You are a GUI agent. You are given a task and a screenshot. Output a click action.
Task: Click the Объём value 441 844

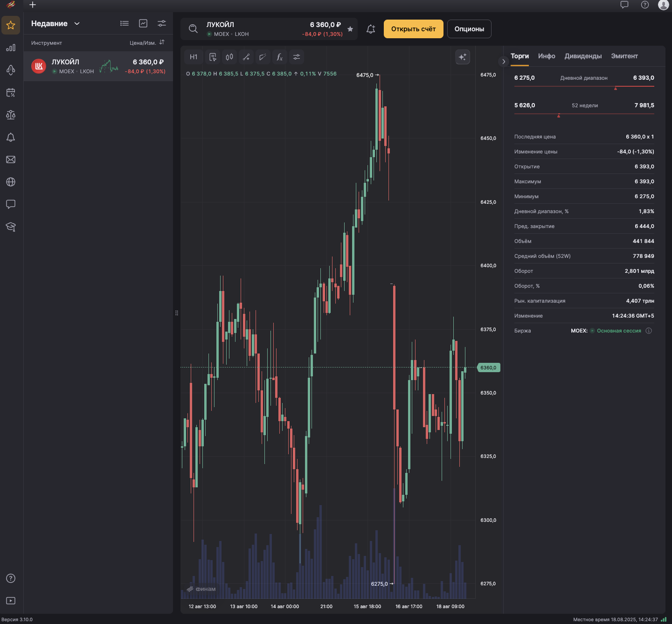click(644, 241)
